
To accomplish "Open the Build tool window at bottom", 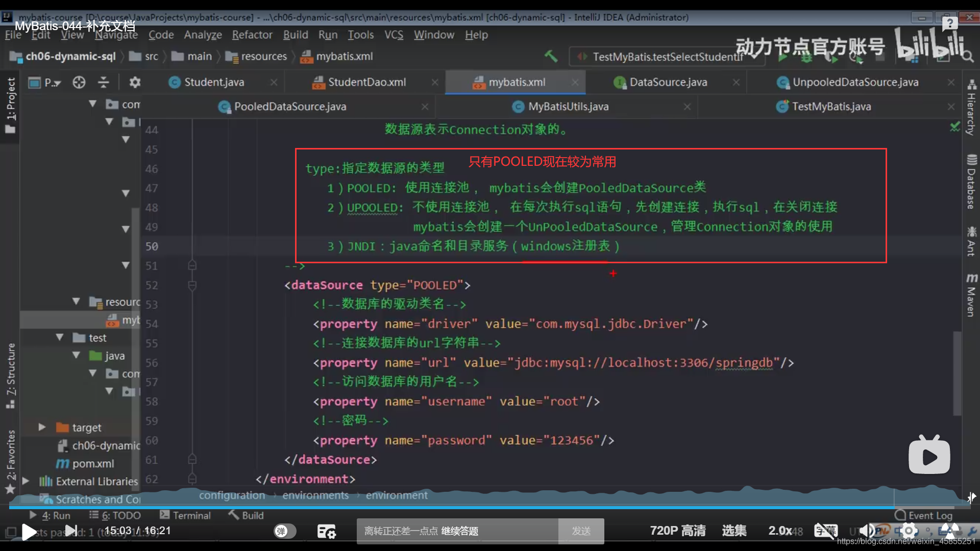I will coord(246,515).
